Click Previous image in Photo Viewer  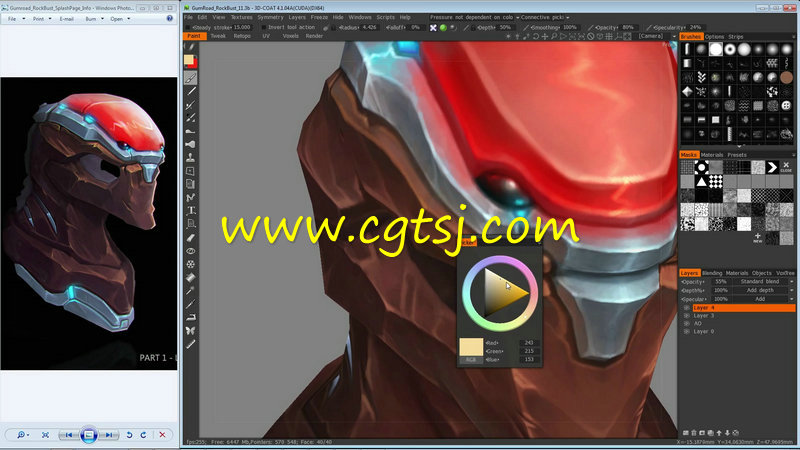(x=68, y=435)
